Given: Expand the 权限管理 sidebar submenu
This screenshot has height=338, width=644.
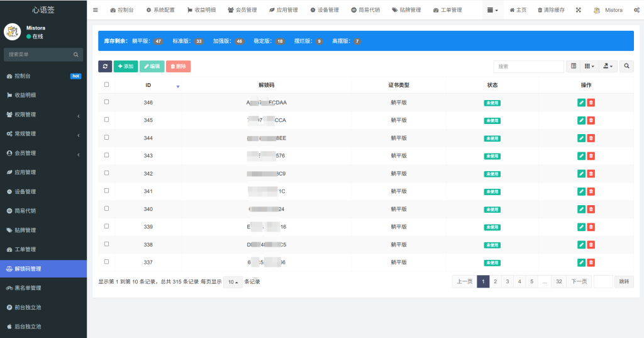Looking at the screenshot, I should 43,115.
